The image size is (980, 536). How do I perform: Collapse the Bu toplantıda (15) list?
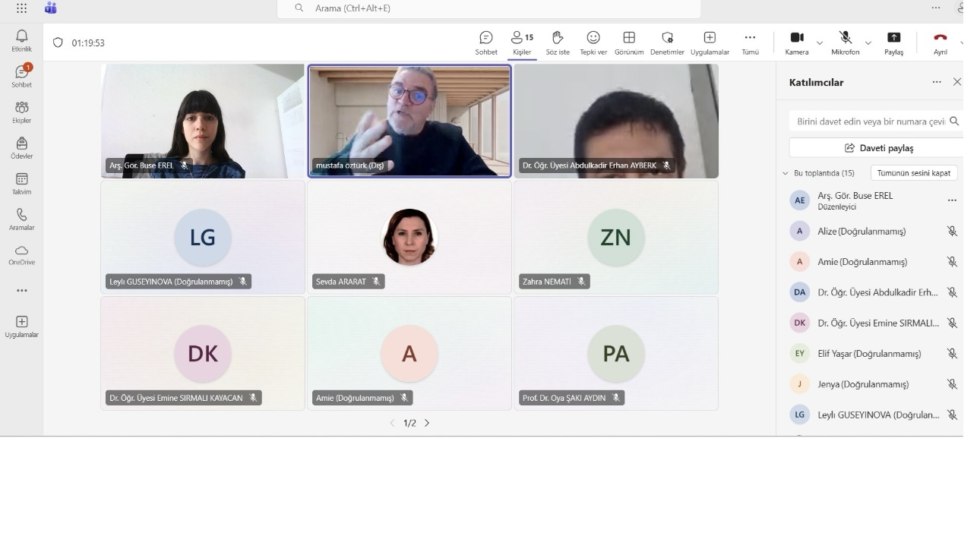click(786, 173)
